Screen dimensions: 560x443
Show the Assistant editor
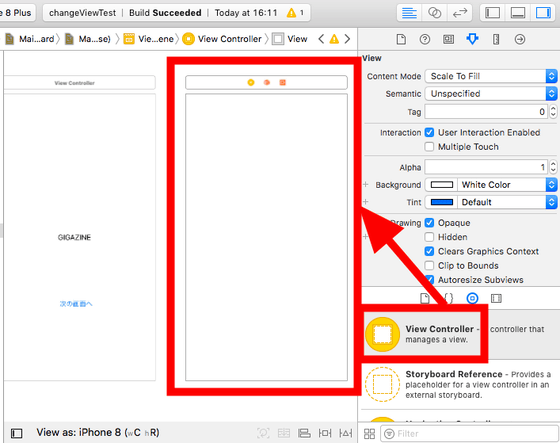click(434, 13)
